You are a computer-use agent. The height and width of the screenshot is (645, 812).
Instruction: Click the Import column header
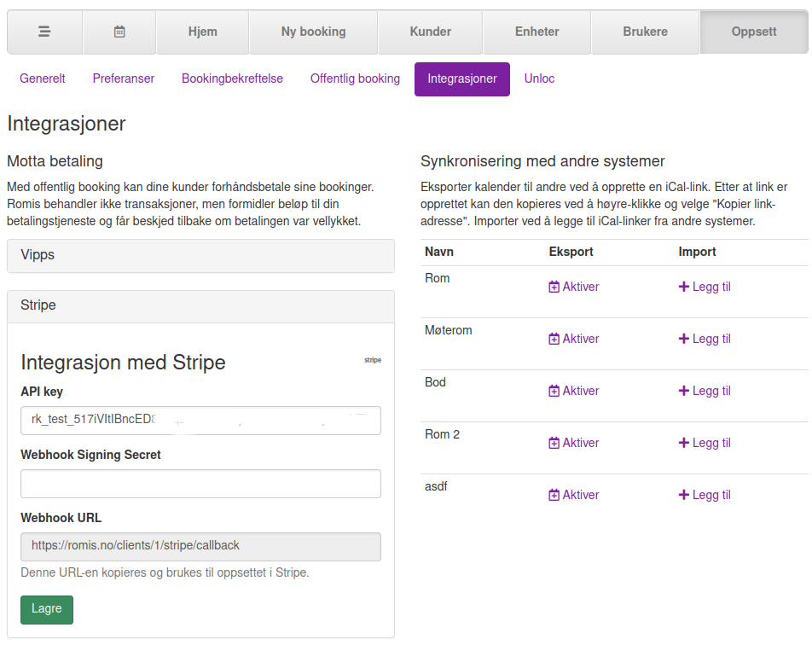click(697, 252)
